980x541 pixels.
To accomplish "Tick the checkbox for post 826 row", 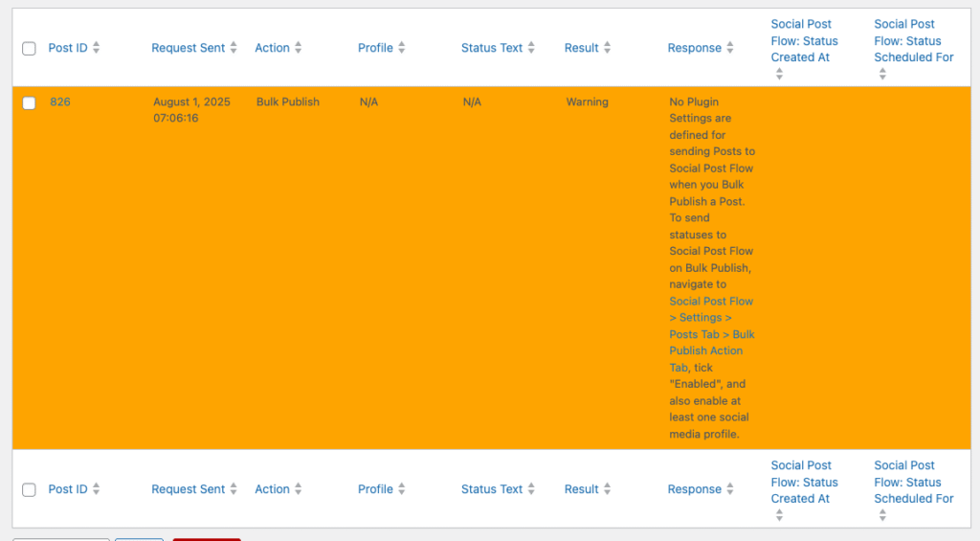I will pos(29,102).
